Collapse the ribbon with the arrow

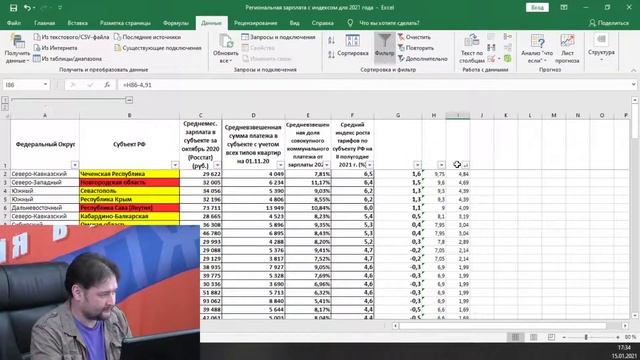[x=633, y=70]
